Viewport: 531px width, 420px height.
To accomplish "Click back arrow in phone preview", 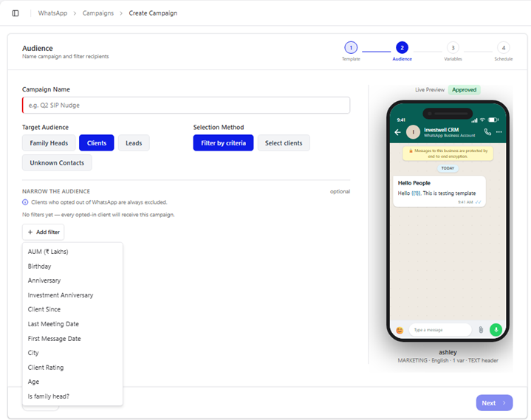I will pyautogui.click(x=397, y=132).
